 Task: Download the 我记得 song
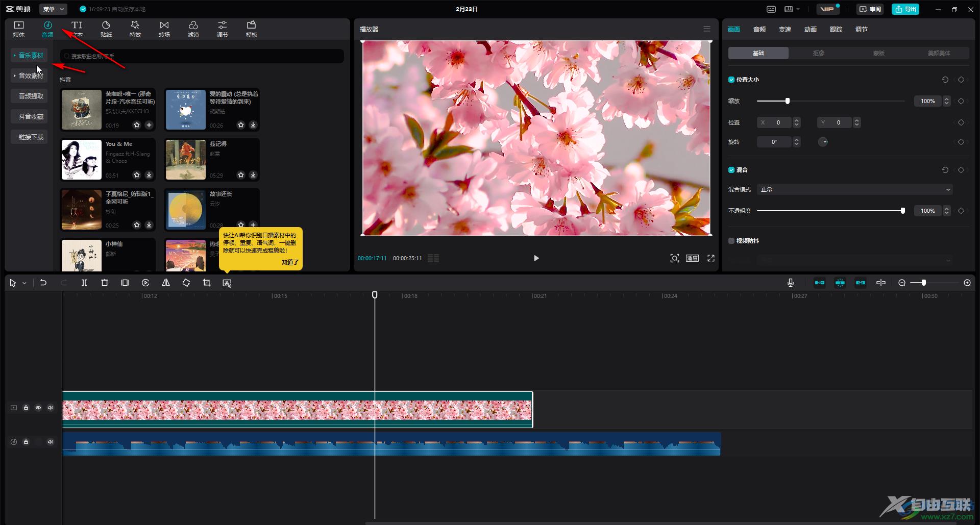coord(253,175)
